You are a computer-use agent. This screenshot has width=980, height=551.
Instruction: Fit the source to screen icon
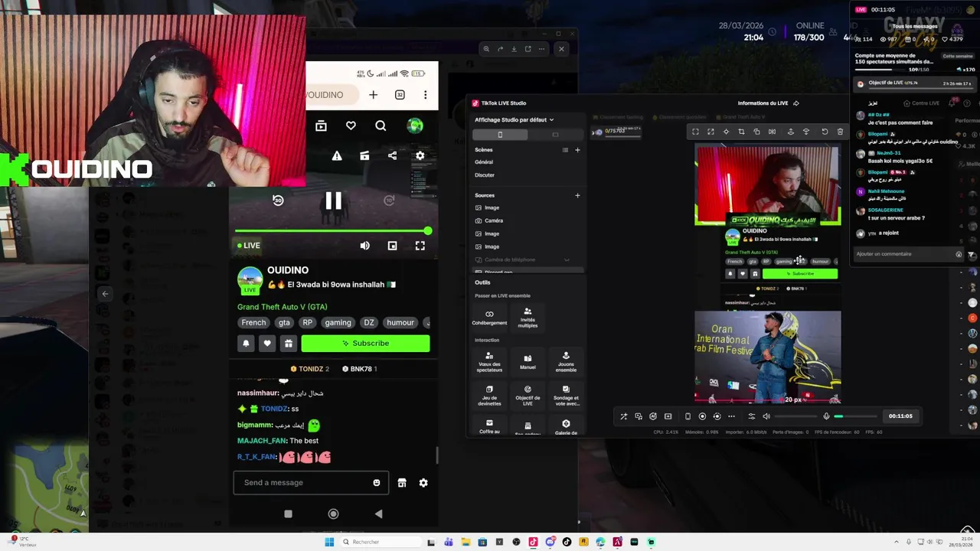pos(695,132)
